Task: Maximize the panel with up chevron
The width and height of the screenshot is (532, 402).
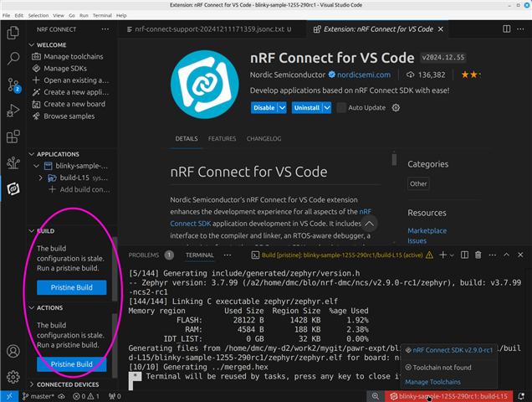Action: 506,255
